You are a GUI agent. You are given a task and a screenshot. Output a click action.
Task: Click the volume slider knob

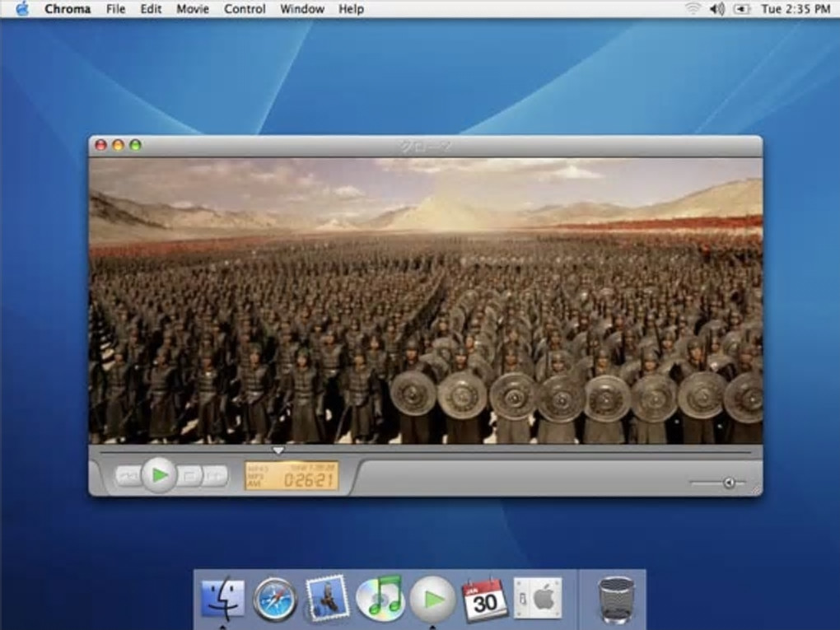click(x=729, y=483)
